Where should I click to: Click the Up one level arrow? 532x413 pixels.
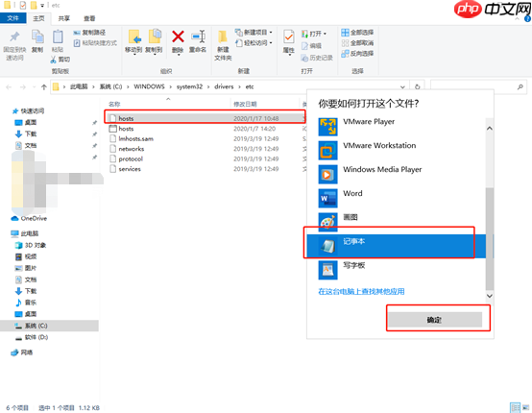coord(44,87)
